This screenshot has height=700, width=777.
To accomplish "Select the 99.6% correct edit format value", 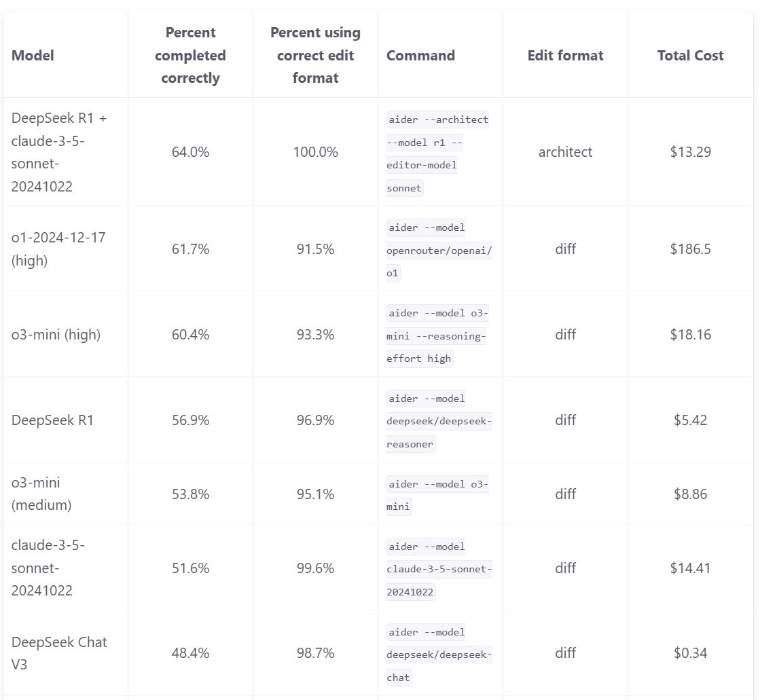I will (315, 568).
